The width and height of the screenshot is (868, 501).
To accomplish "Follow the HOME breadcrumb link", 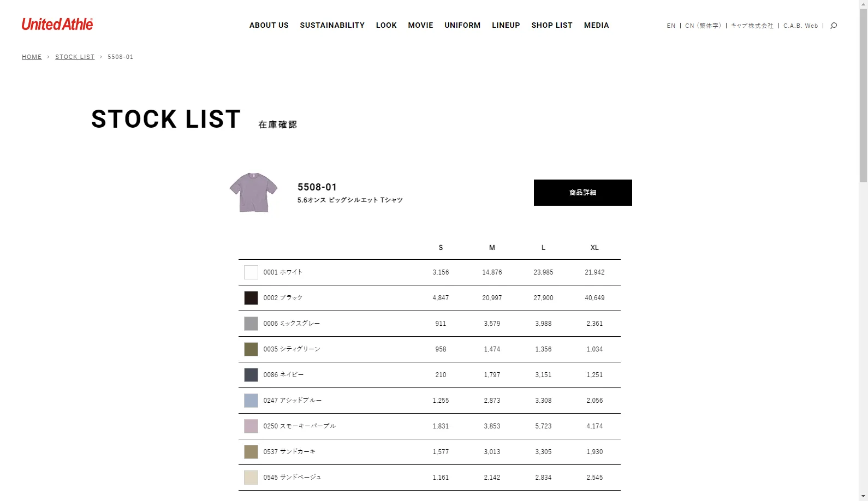I will coord(32,57).
